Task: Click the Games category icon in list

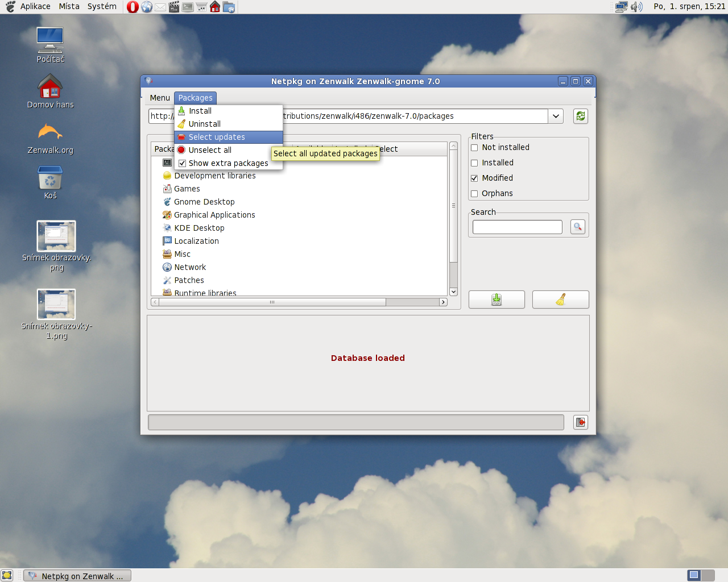Action: [x=167, y=189]
